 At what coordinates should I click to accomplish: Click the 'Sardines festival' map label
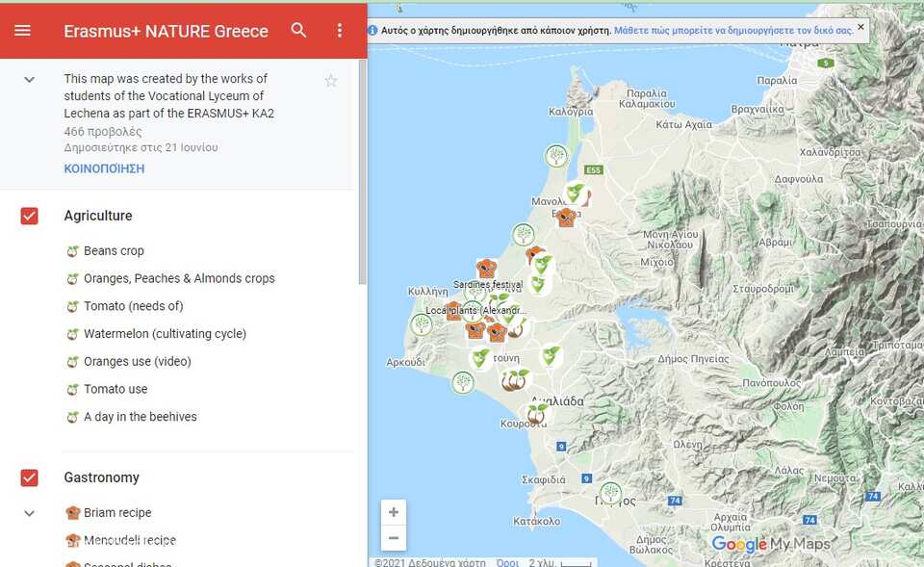(488, 284)
